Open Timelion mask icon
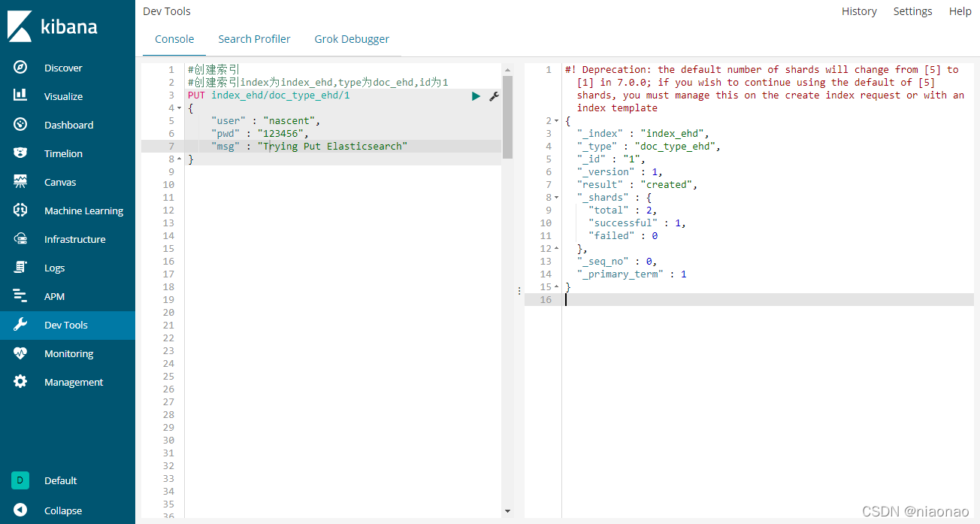Screen dimensions: 980x524 [x=20, y=153]
